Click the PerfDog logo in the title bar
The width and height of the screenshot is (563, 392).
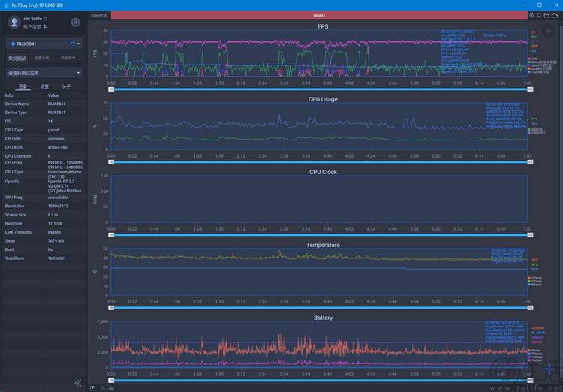click(x=6, y=5)
